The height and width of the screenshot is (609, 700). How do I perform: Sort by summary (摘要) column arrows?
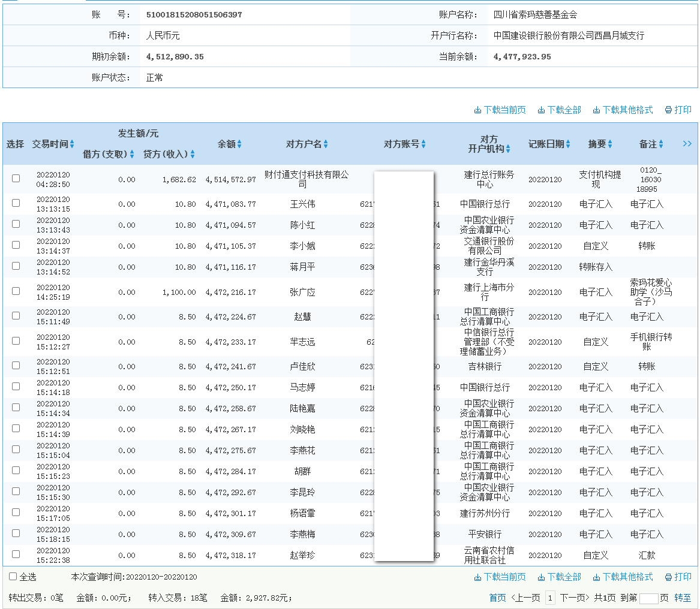(610, 144)
